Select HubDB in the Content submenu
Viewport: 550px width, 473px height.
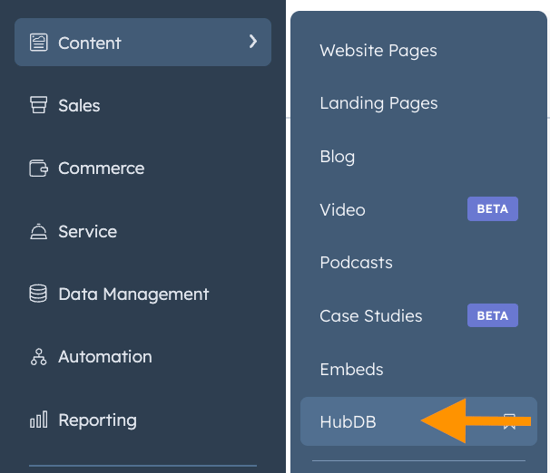click(x=418, y=421)
